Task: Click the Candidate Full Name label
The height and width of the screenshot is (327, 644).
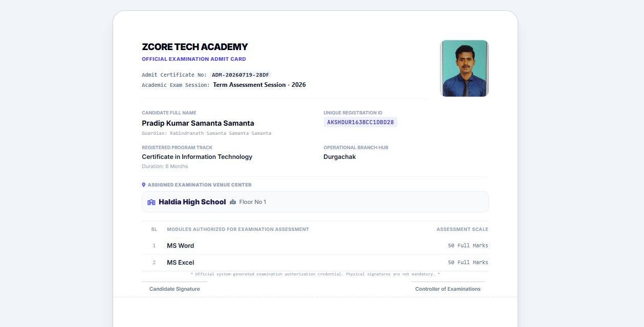Action: 169,113
